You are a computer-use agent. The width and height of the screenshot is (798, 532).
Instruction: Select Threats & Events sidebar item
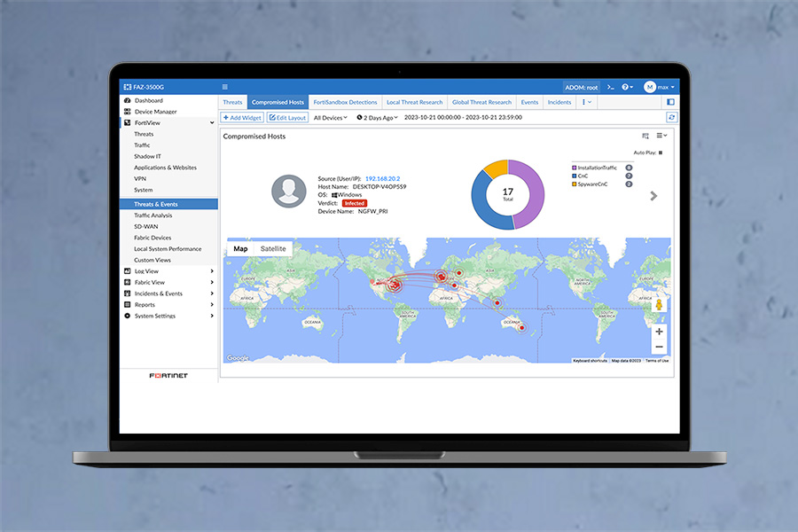pyautogui.click(x=168, y=204)
